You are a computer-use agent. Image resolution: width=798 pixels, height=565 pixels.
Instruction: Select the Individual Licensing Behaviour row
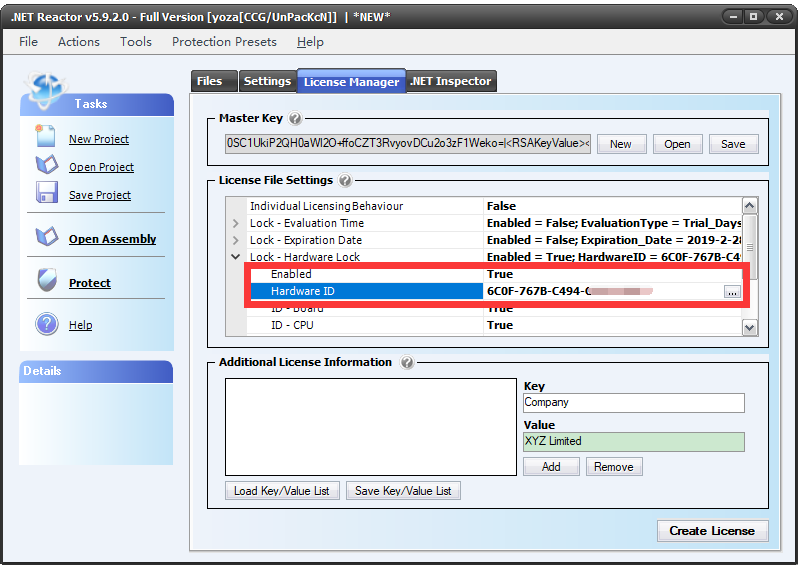[494, 206]
